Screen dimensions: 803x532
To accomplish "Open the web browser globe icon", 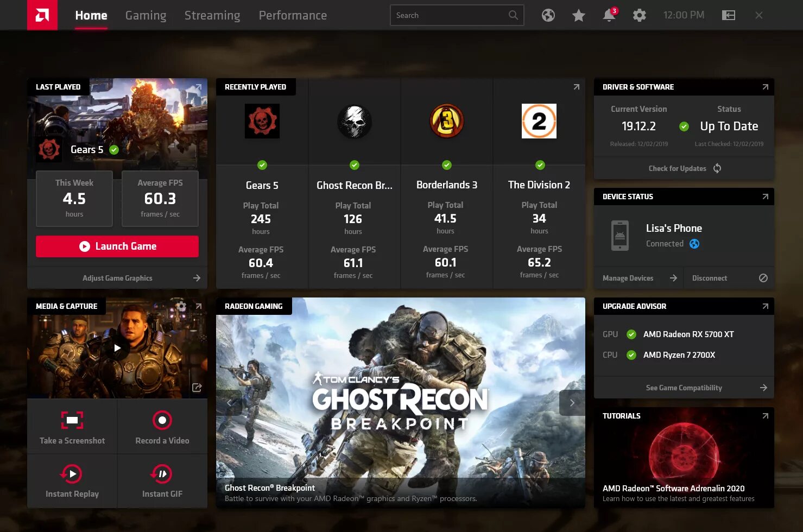I will pyautogui.click(x=548, y=15).
